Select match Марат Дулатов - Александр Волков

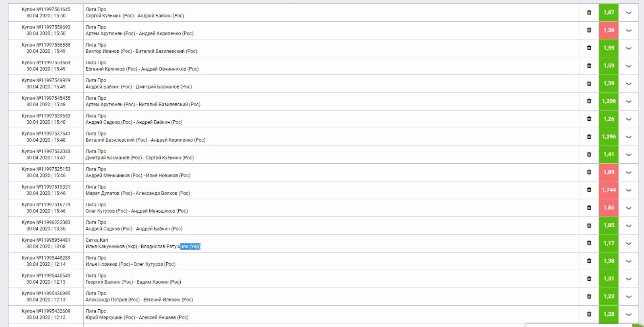pos(138,193)
